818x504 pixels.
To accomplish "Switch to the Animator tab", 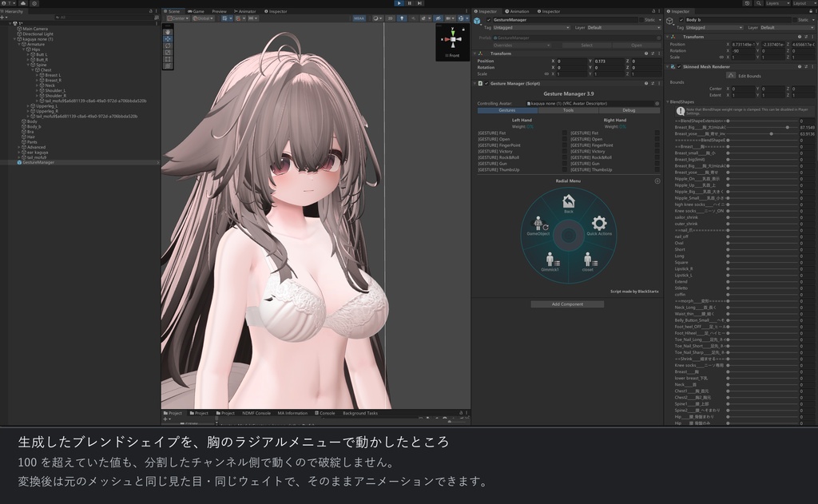I will pos(245,11).
